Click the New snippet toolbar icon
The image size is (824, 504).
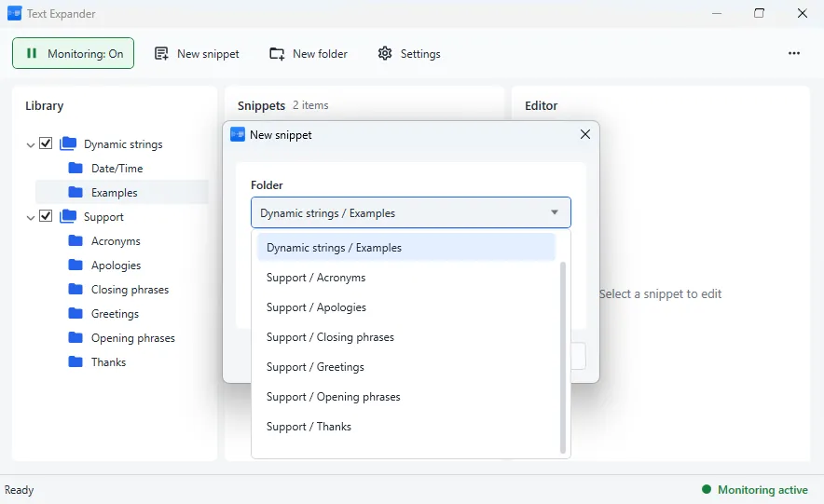tap(161, 53)
